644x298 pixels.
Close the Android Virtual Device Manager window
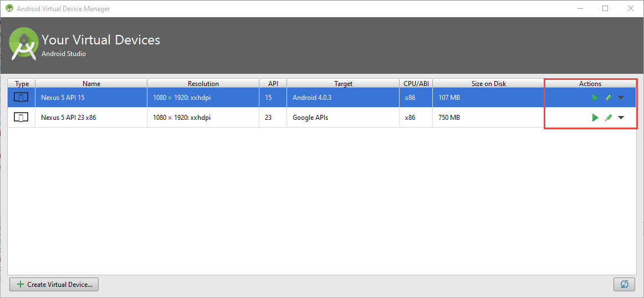coord(630,8)
